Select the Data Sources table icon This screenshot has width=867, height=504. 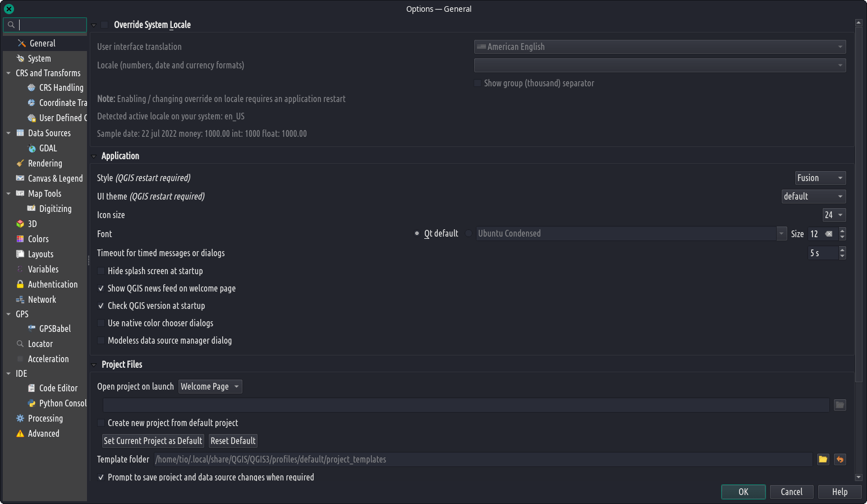pos(20,133)
